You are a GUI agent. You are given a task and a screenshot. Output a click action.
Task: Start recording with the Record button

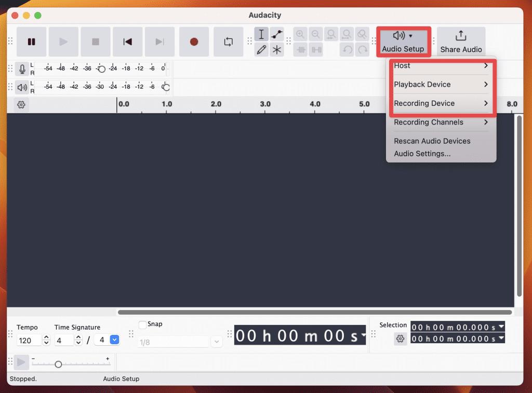pyautogui.click(x=194, y=42)
